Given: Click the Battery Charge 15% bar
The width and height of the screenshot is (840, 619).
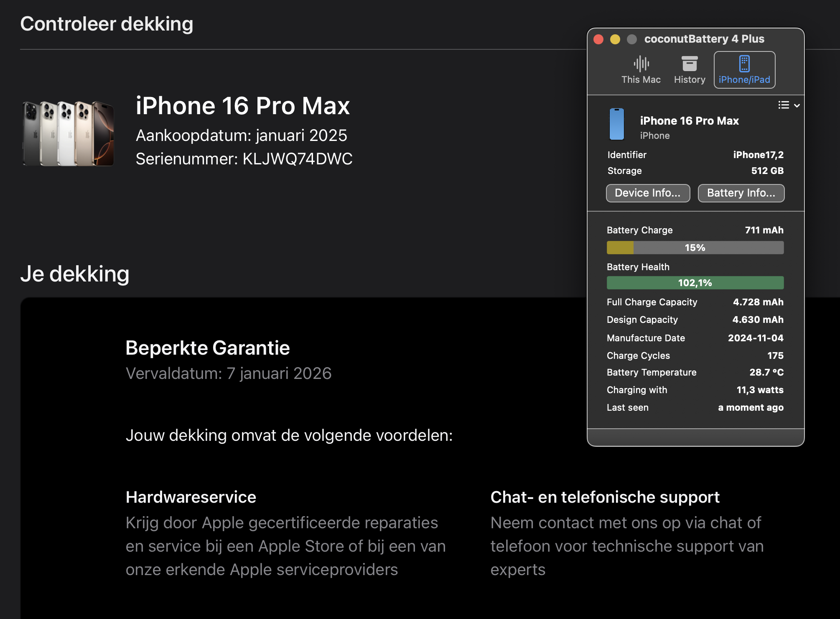Looking at the screenshot, I should pyautogui.click(x=695, y=248).
